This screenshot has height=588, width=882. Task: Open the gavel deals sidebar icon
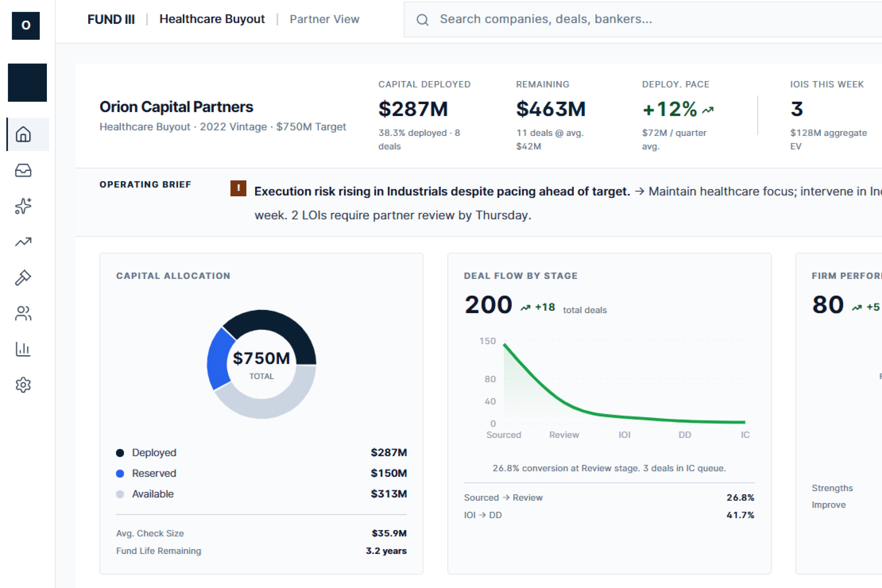tap(23, 278)
